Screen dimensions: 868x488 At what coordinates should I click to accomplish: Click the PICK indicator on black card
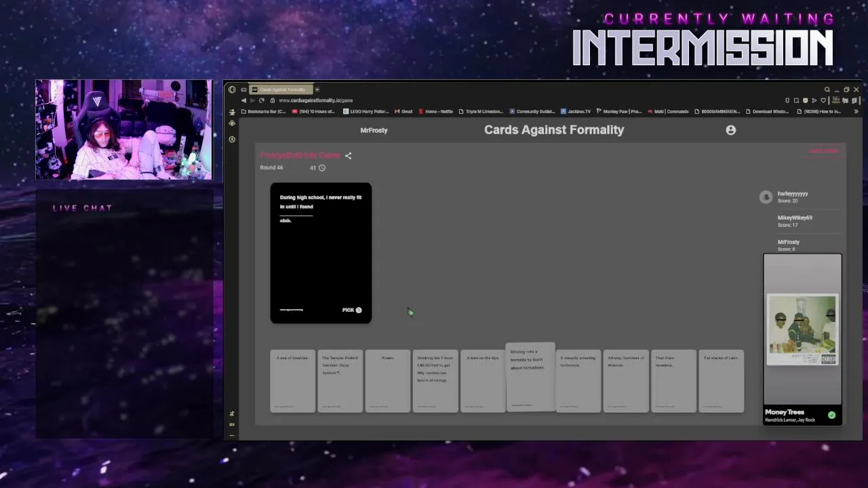352,310
